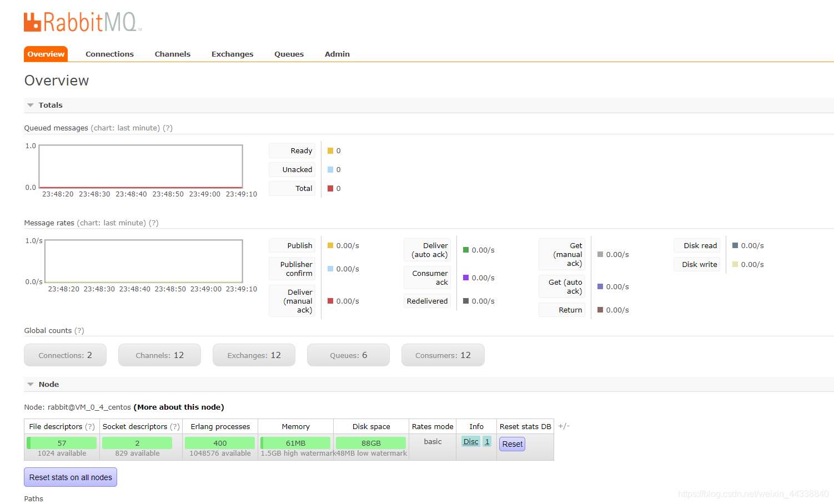The image size is (834, 504).
Task: Click the Return brown swatch
Action: click(600, 310)
